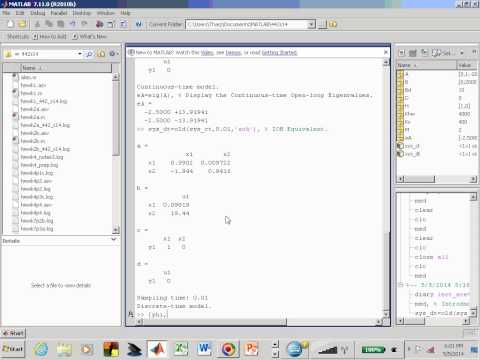Open the Profiler toolbar icon

pyautogui.click(x=124, y=24)
